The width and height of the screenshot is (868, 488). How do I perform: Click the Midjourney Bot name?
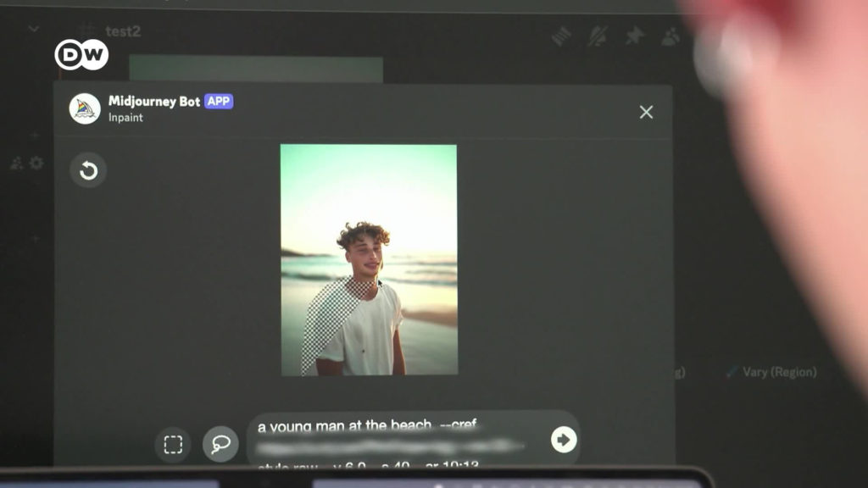pos(154,102)
